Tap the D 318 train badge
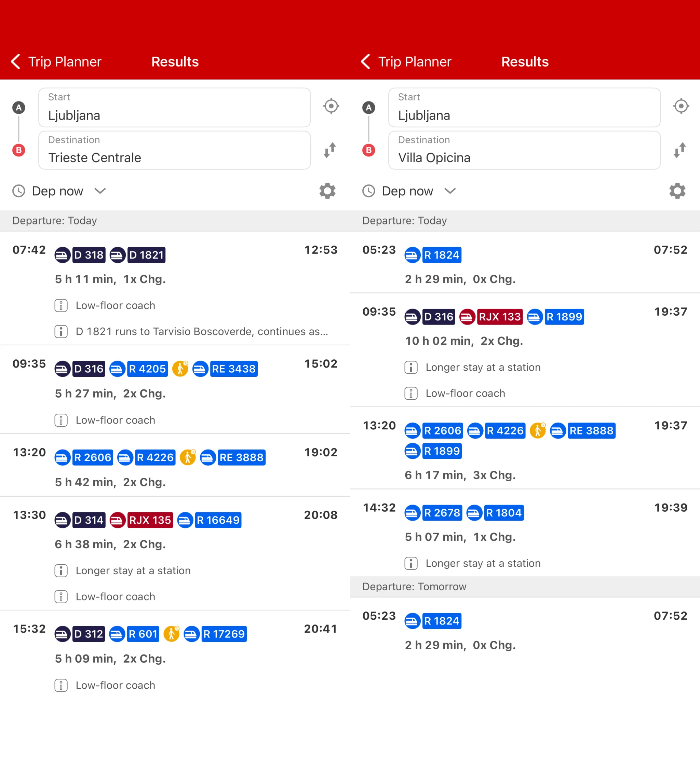Viewport: 700px width, 758px height. [x=88, y=255]
